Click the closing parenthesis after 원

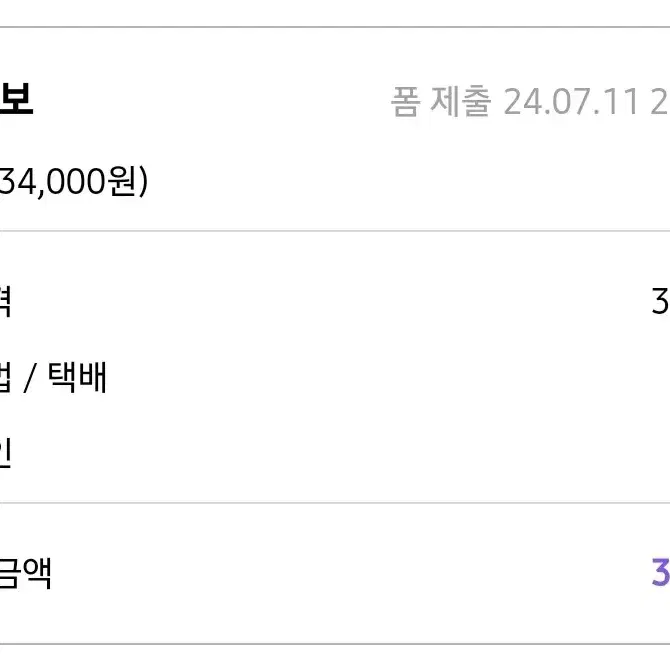(143, 182)
